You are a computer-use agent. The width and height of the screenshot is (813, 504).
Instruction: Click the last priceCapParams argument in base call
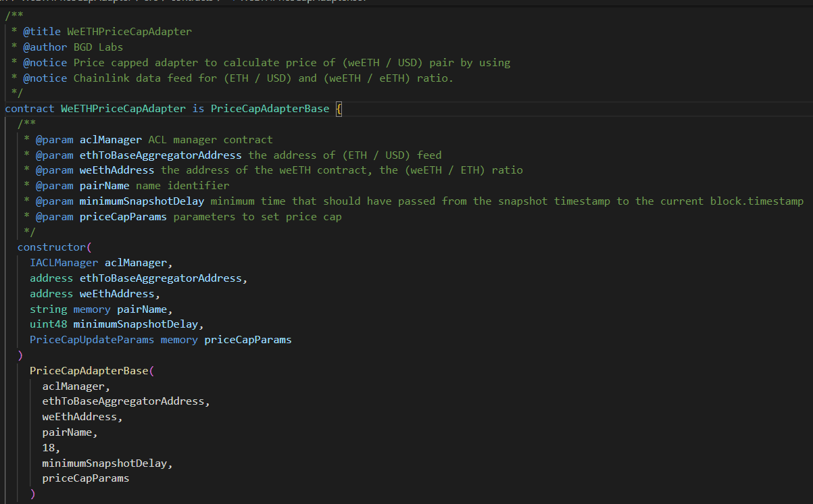[x=86, y=478]
